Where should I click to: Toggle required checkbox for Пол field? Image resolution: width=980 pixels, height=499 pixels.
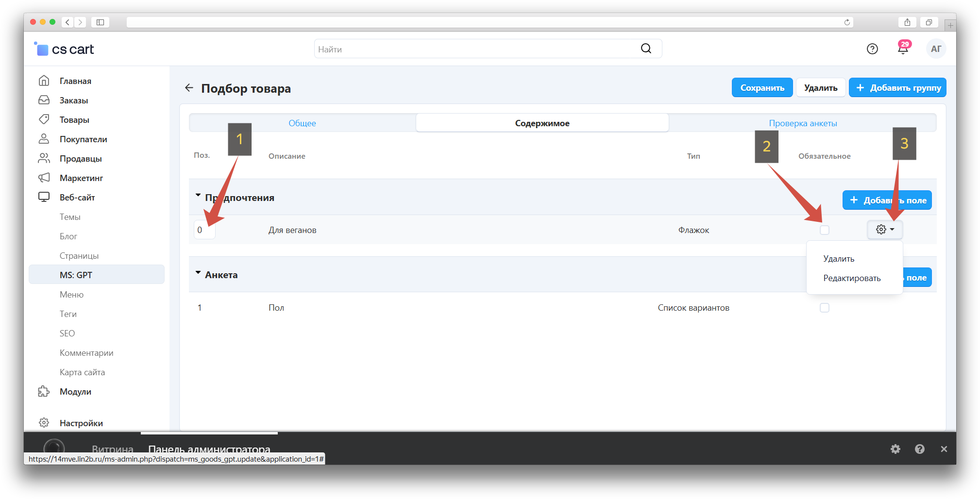coord(824,308)
